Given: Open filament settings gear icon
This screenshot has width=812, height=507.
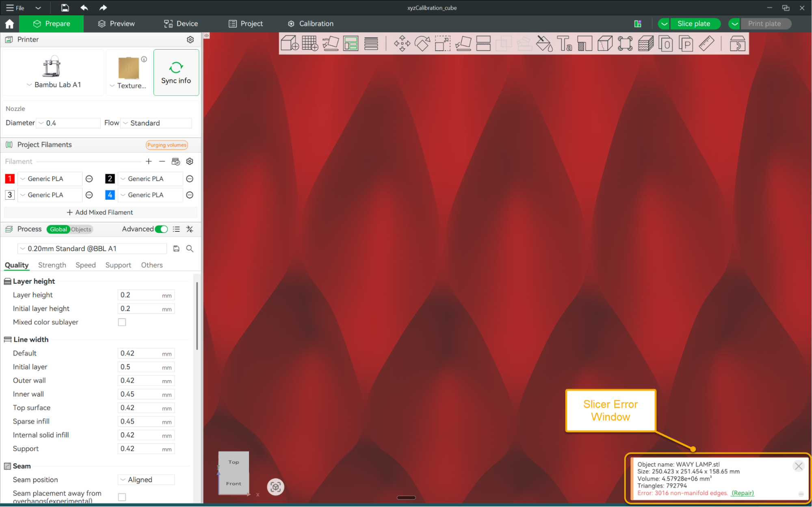Looking at the screenshot, I should [x=190, y=162].
